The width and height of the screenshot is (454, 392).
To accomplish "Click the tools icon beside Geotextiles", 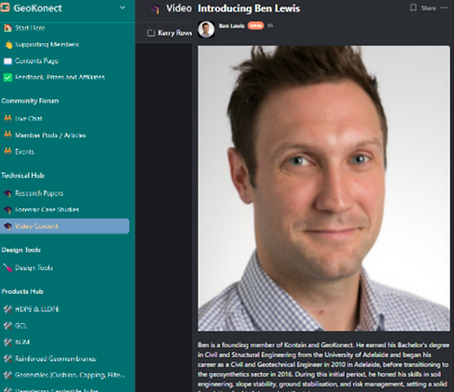I will (x=8, y=375).
